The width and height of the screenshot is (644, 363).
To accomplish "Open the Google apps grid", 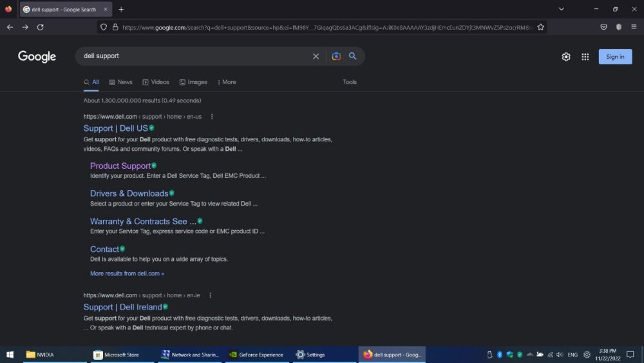I will pyautogui.click(x=585, y=57).
